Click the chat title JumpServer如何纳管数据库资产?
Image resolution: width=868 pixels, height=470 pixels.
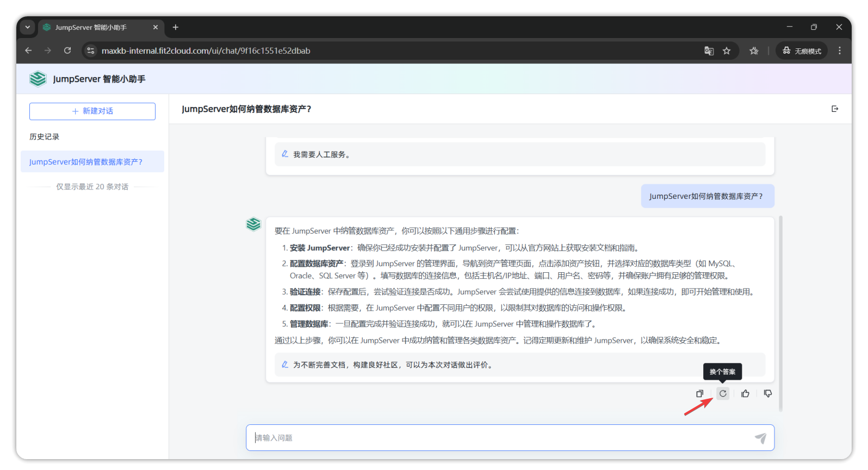246,109
